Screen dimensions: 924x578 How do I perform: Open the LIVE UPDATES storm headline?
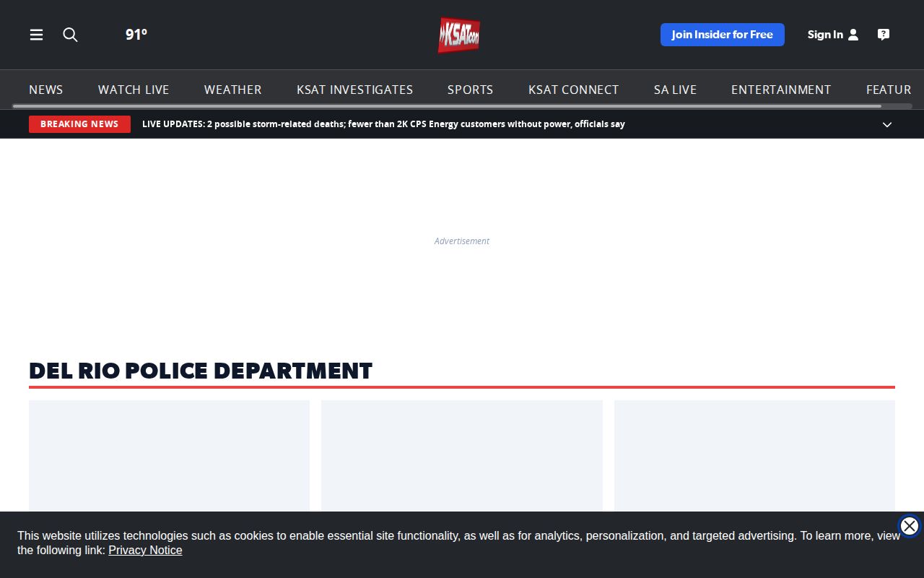coord(383,124)
